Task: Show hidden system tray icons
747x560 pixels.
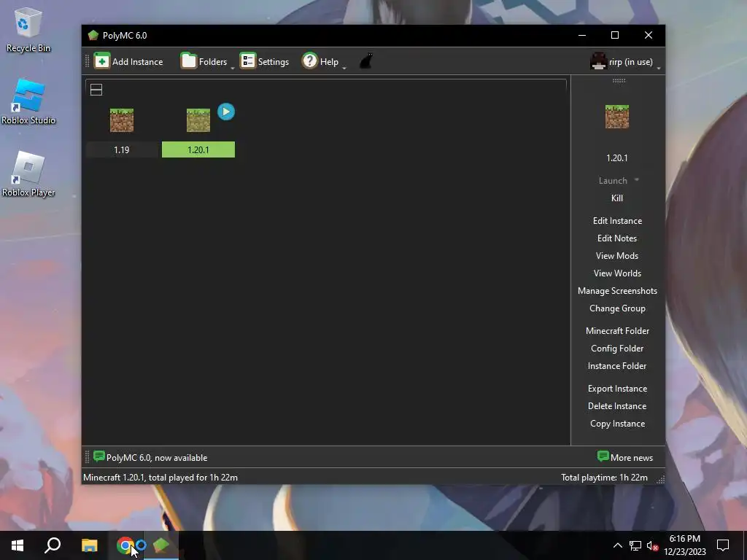Action: (x=617, y=545)
